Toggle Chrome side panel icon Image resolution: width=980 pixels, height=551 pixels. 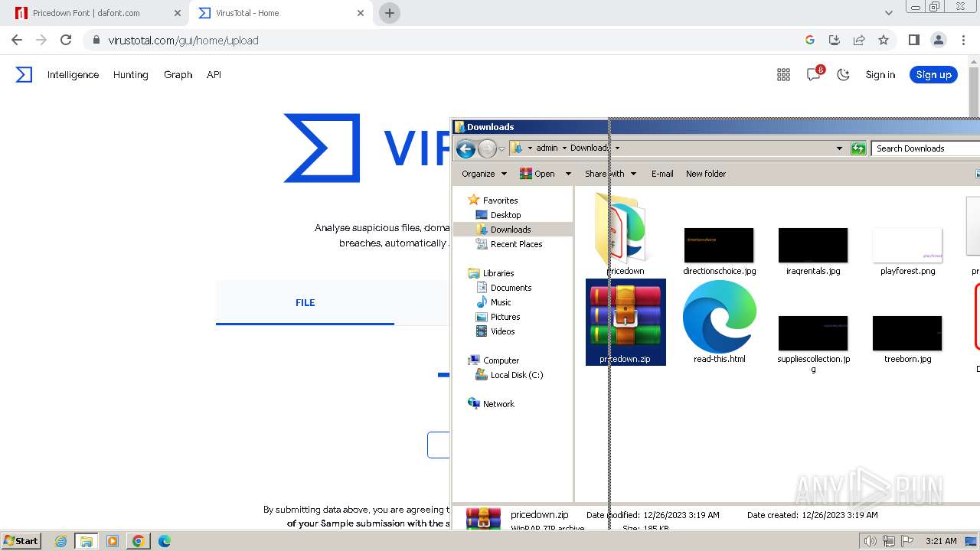[913, 40]
